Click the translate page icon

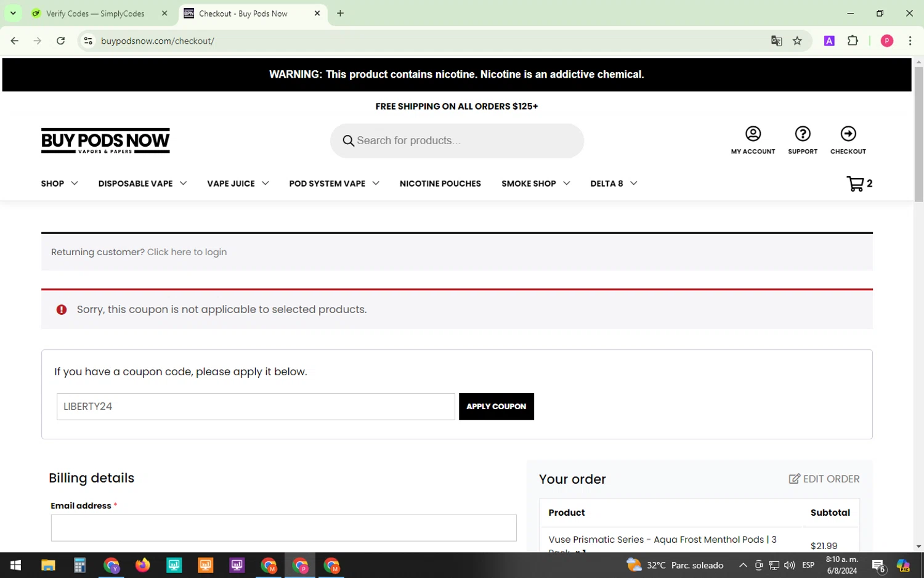pos(776,41)
